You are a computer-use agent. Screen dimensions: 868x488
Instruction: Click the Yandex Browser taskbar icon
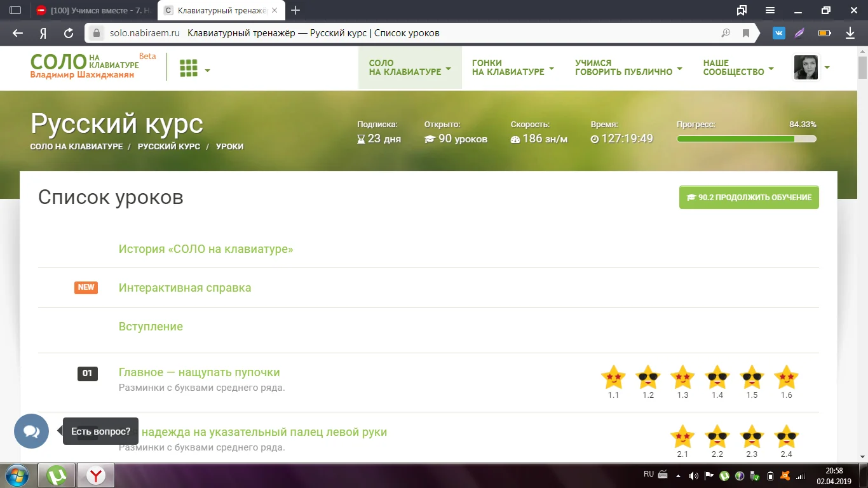96,475
